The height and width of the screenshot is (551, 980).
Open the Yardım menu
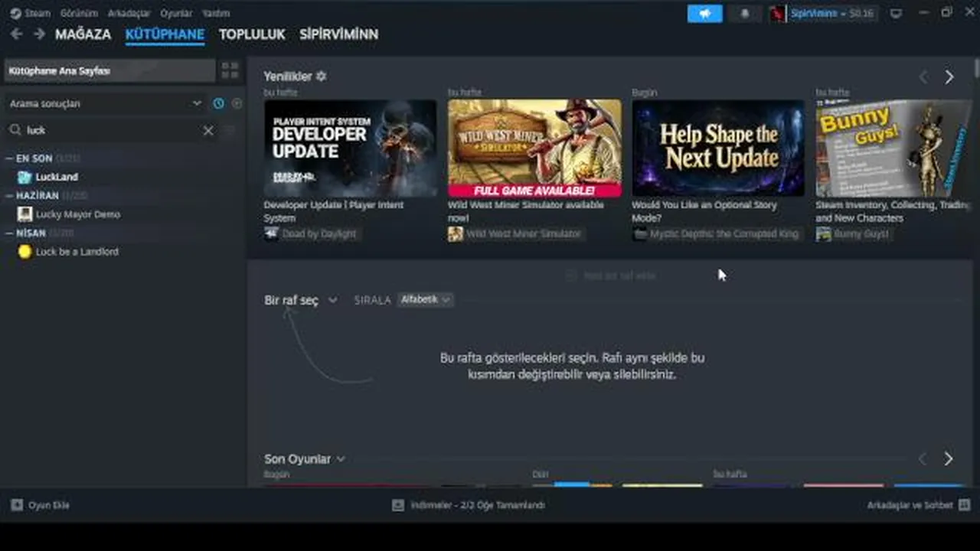click(216, 13)
